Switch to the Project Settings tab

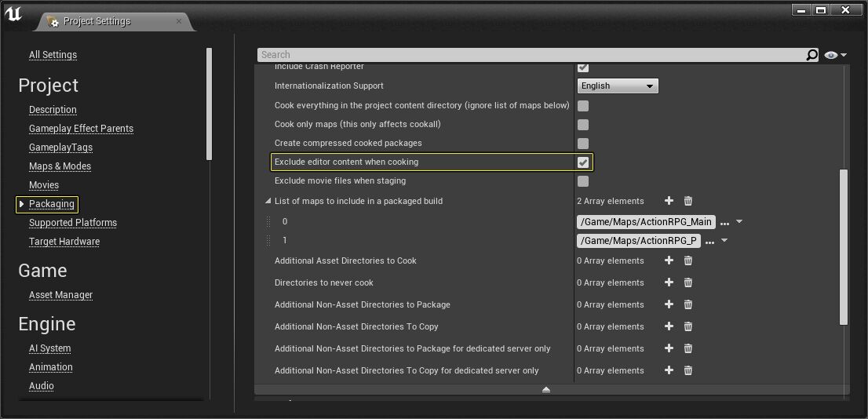[97, 21]
